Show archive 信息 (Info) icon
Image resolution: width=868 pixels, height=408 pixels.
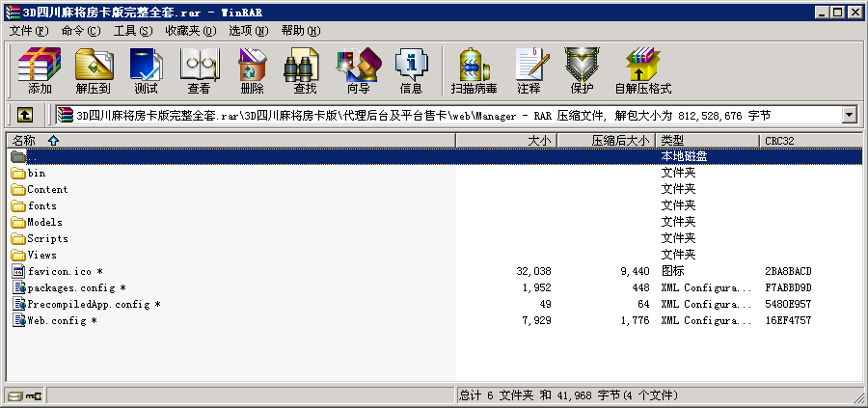click(x=411, y=70)
